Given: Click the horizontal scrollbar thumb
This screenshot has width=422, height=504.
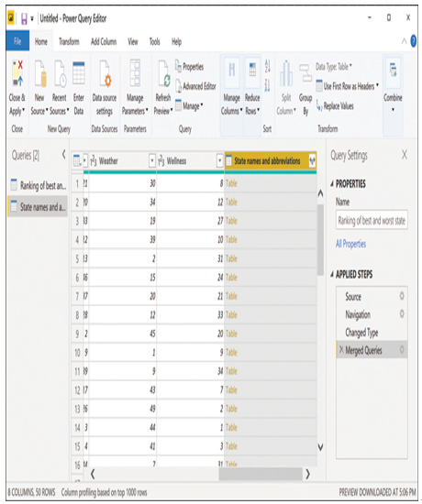Looking at the screenshot, I should coord(261,474).
